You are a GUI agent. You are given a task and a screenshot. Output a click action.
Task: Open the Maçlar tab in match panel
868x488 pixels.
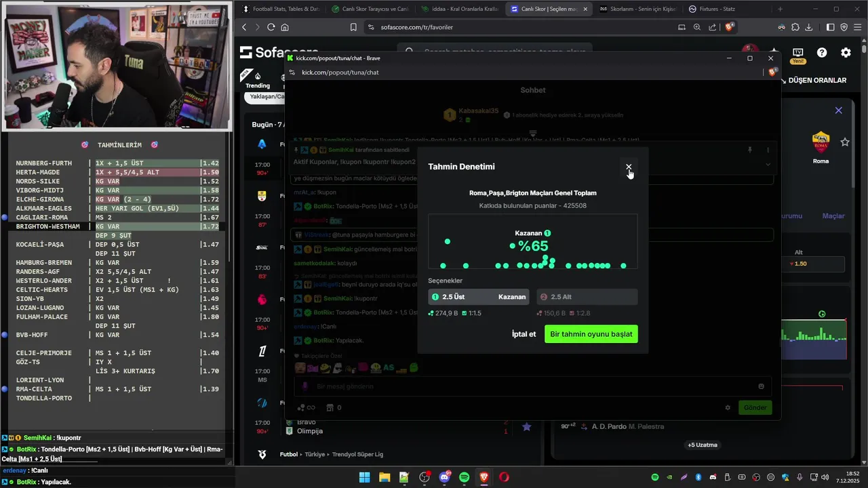pyautogui.click(x=833, y=216)
